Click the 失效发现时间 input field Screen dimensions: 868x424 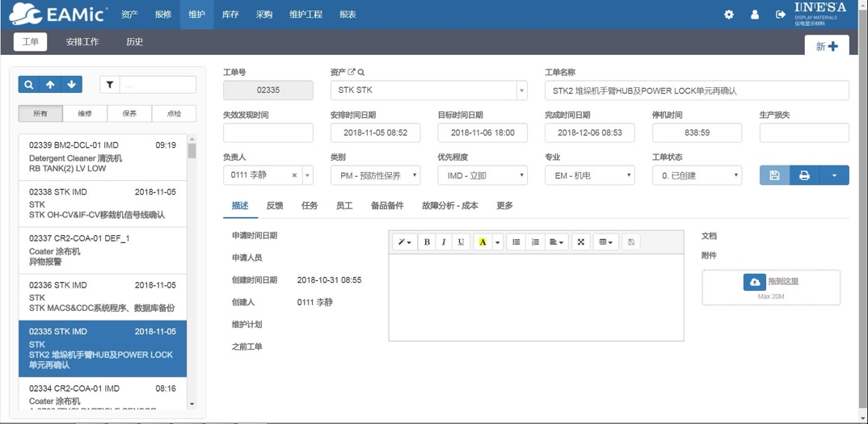tap(268, 132)
